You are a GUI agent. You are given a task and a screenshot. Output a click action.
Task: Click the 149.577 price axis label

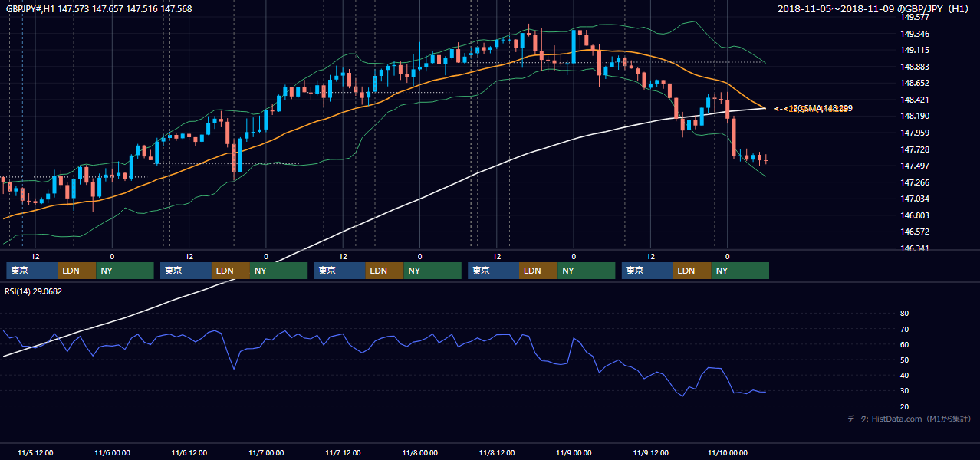pos(915,17)
